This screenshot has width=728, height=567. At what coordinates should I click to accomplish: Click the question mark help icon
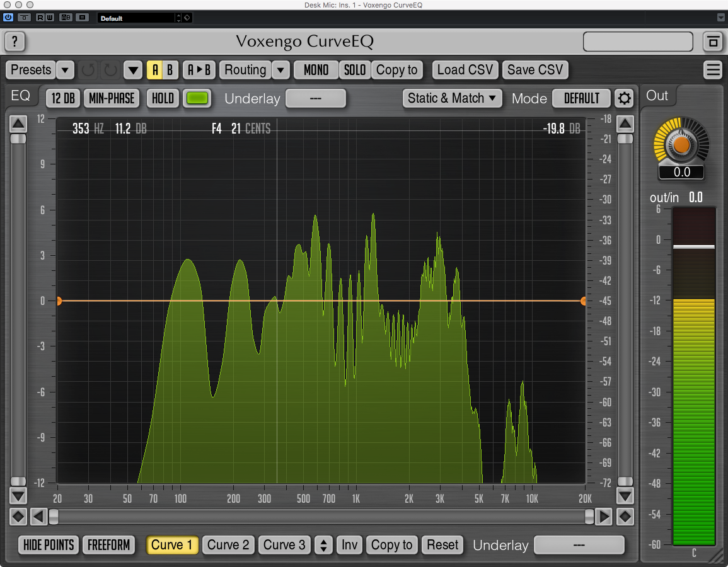(x=14, y=42)
